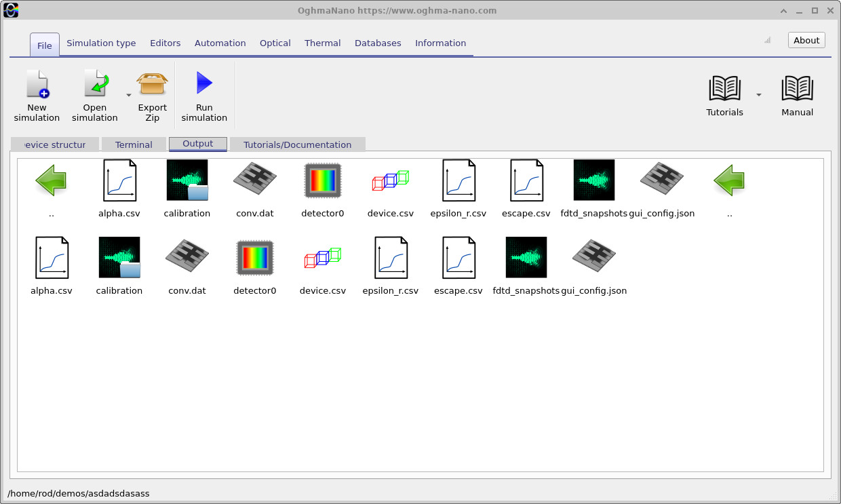Switch to the File ribbon tab
841x504 pixels.
[45, 45]
